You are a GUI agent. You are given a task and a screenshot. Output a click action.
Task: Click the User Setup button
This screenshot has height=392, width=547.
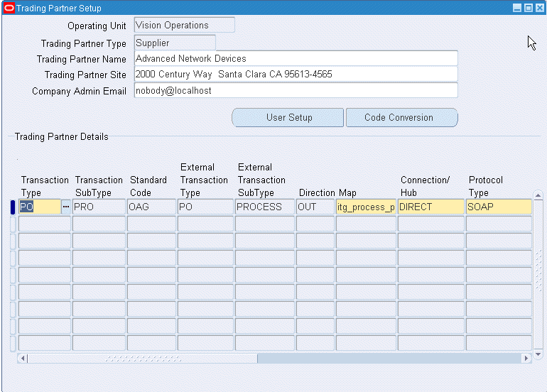[288, 118]
